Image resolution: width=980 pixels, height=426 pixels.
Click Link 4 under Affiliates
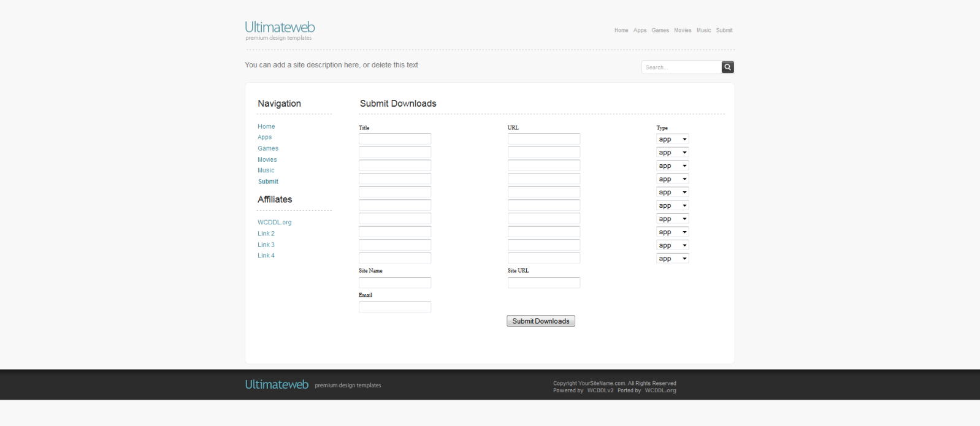266,256
